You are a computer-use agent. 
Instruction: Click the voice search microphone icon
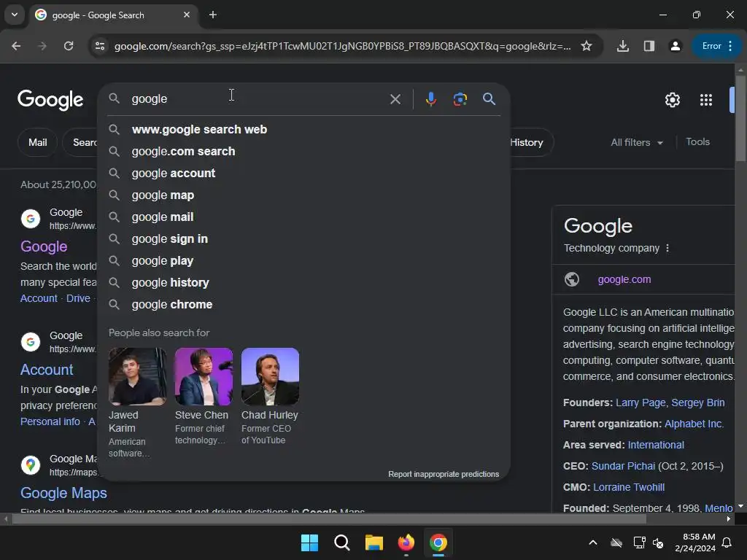point(430,99)
